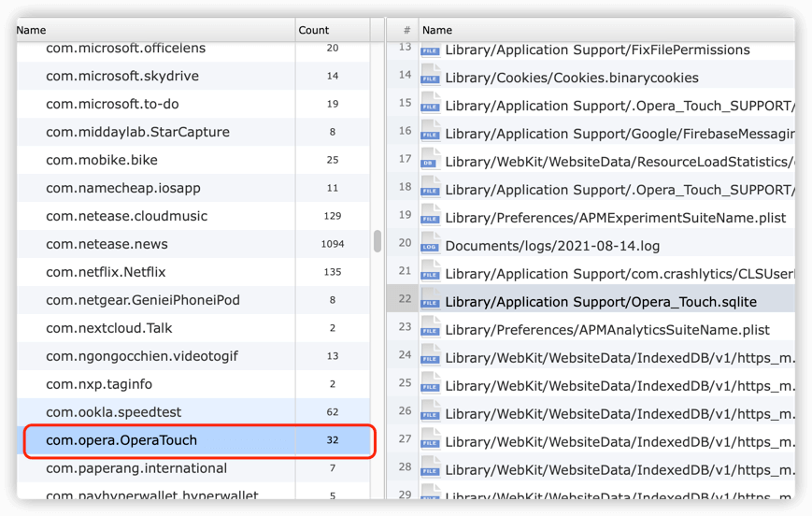Open Library/Preferences/APMAnalyticsSuiteName.plist
Screen dimensions: 812x516
click(x=607, y=329)
